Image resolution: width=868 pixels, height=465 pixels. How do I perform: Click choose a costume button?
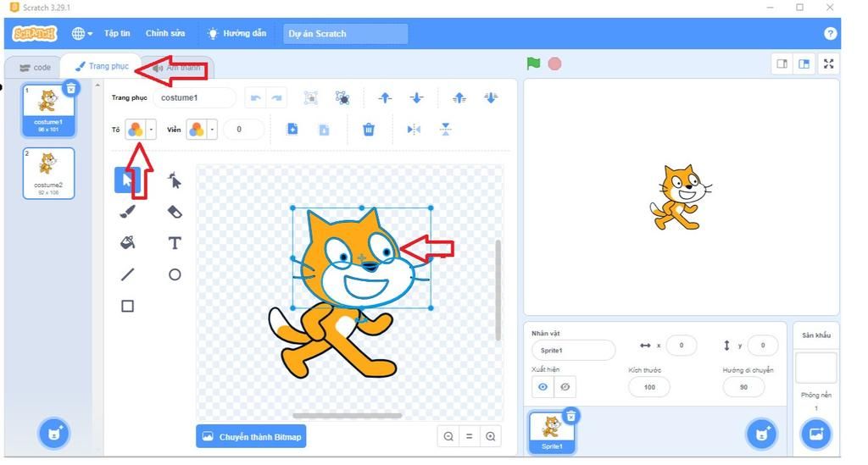click(x=53, y=434)
